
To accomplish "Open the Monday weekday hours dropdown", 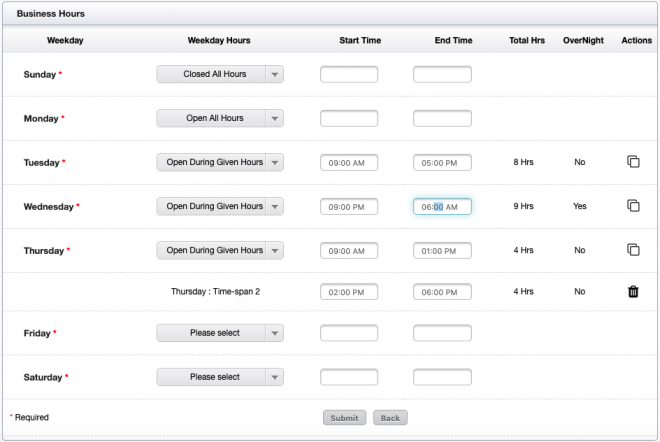I will click(x=220, y=118).
